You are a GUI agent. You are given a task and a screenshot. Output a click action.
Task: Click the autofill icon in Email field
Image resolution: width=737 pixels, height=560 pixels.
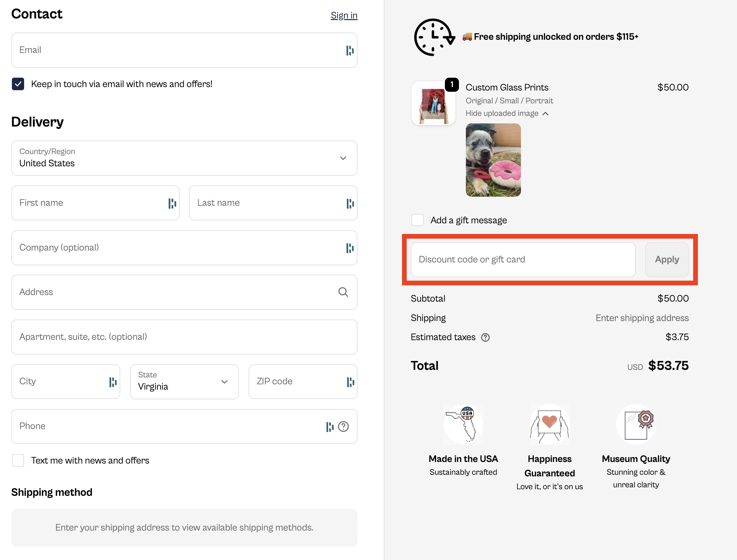click(x=349, y=50)
